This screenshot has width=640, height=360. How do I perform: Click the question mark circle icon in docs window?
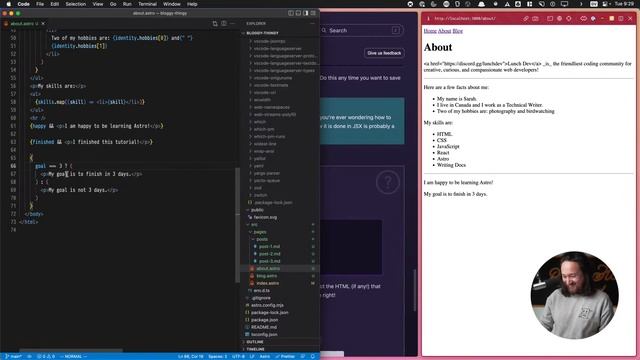point(387,182)
